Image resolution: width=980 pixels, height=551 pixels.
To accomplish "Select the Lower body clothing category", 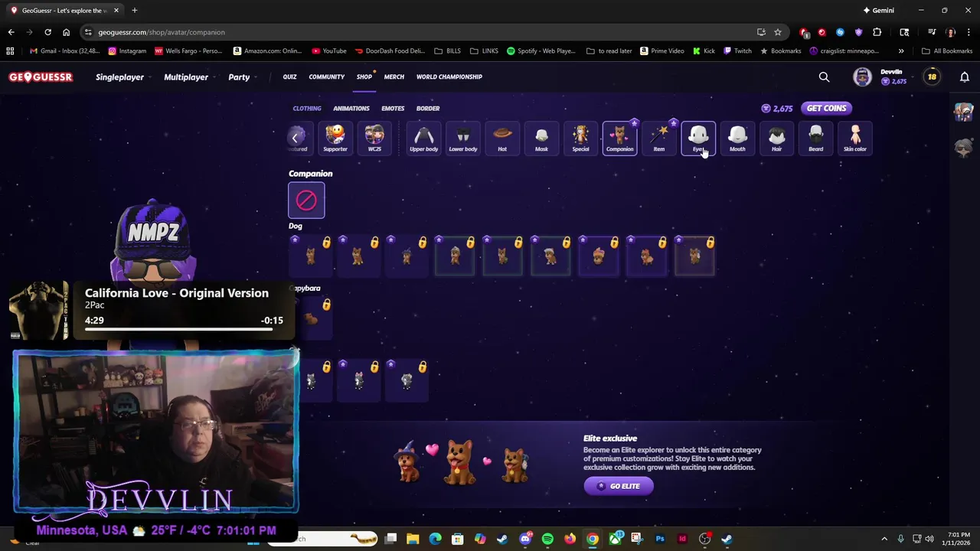I will click(462, 139).
